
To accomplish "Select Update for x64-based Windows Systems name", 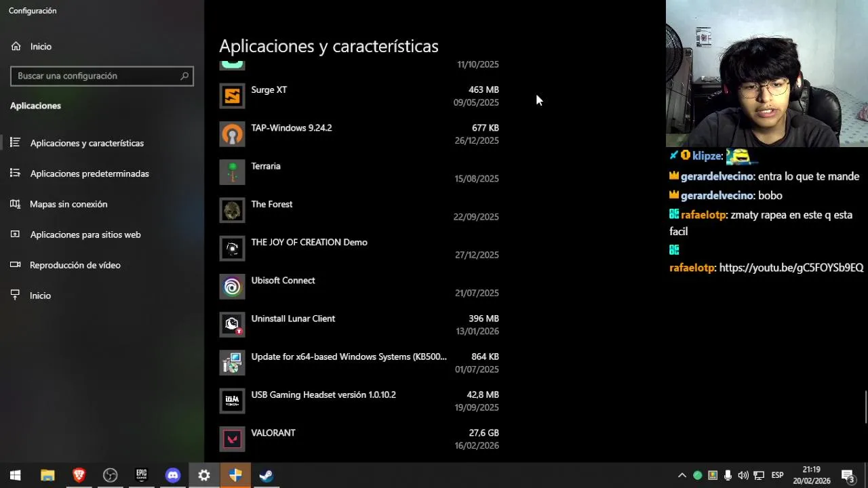I will [349, 357].
